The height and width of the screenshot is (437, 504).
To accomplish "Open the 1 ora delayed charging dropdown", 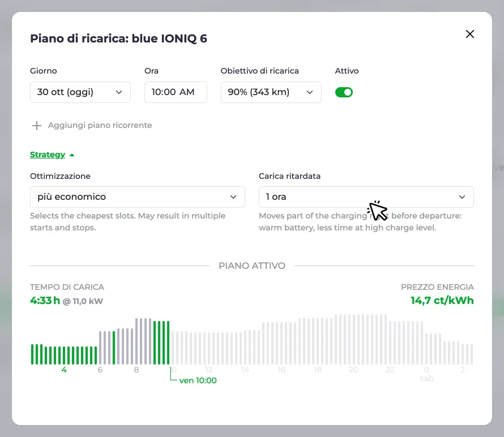I will [x=366, y=197].
